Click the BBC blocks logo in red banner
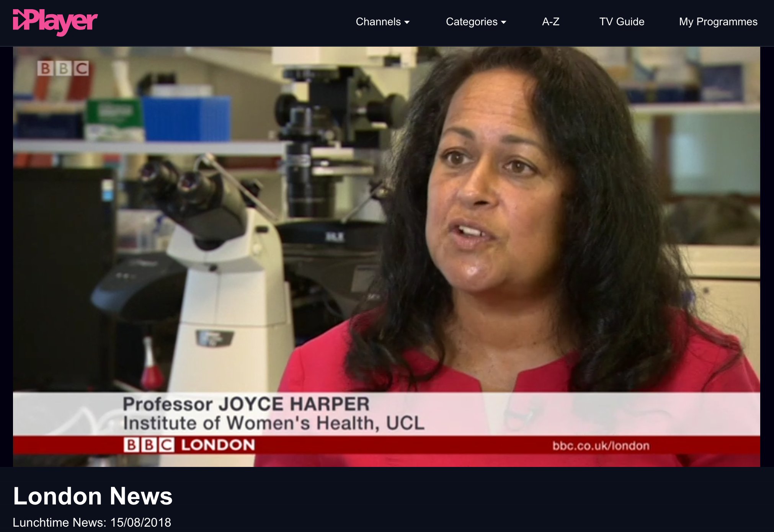The image size is (774, 532). pos(149,445)
